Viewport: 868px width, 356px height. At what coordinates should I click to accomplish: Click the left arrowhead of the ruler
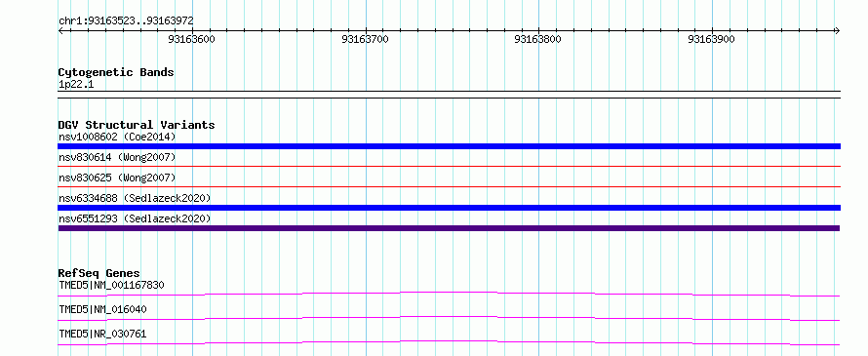60,31
